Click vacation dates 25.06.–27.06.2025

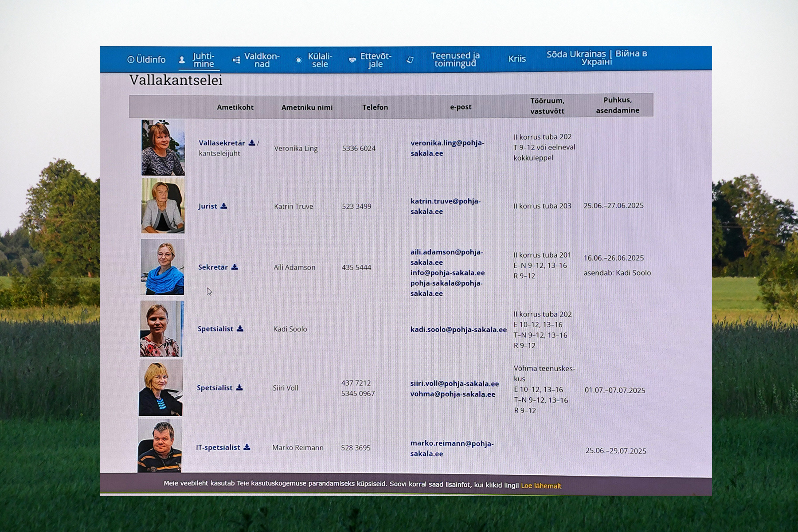[614, 206]
